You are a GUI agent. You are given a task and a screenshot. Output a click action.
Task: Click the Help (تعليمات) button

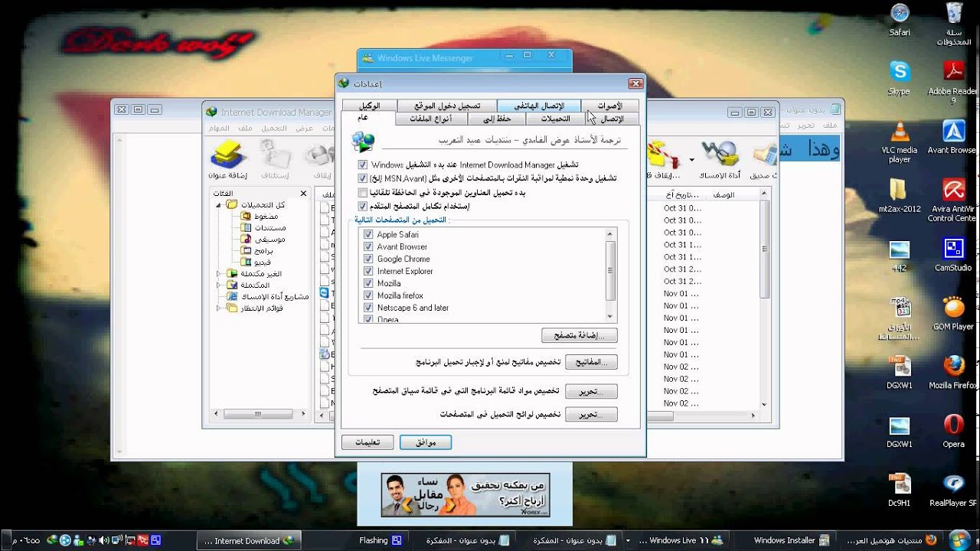click(367, 442)
